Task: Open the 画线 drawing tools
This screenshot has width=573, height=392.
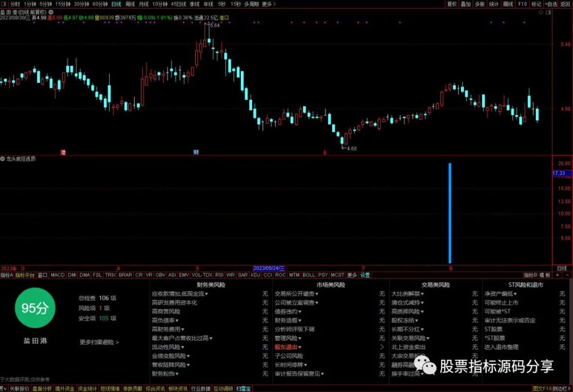Action: [x=508, y=4]
